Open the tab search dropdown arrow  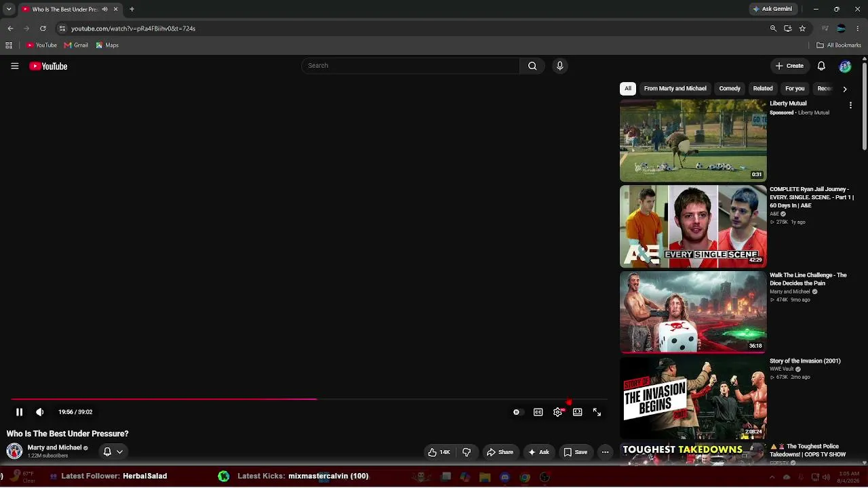pyautogui.click(x=9, y=9)
